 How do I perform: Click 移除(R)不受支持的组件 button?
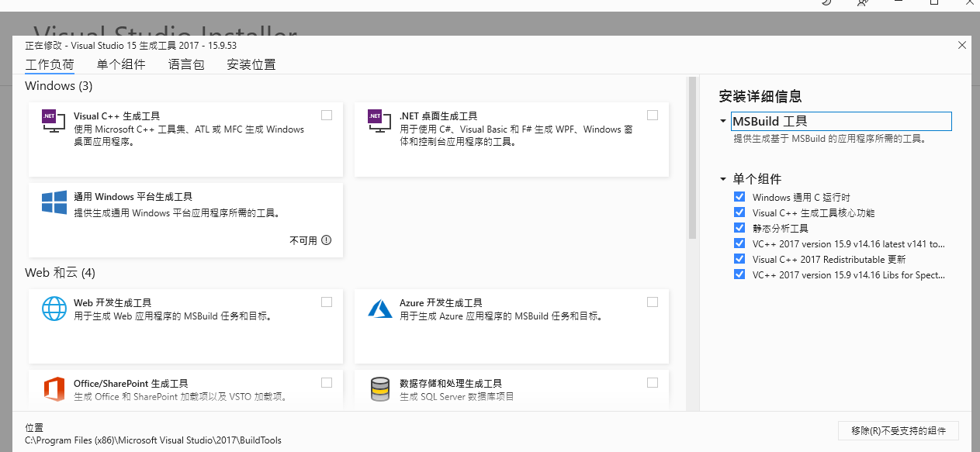click(899, 431)
